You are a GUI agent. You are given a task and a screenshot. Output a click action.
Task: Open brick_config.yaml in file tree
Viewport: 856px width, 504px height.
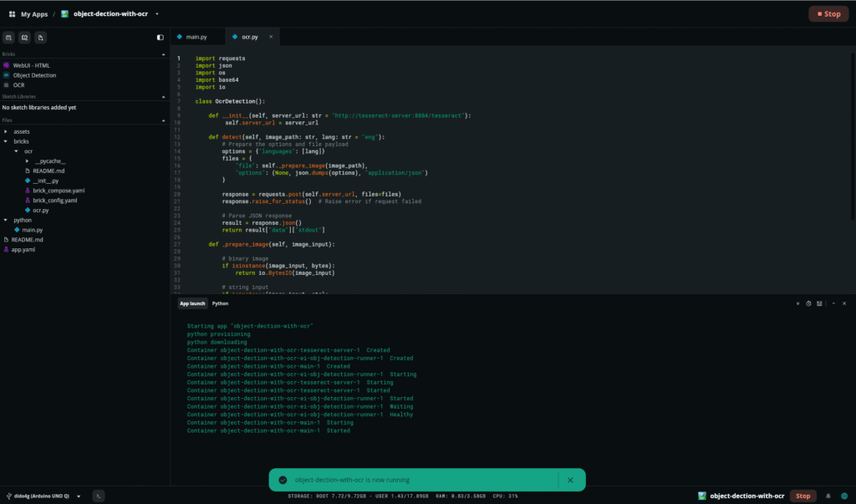pos(54,201)
